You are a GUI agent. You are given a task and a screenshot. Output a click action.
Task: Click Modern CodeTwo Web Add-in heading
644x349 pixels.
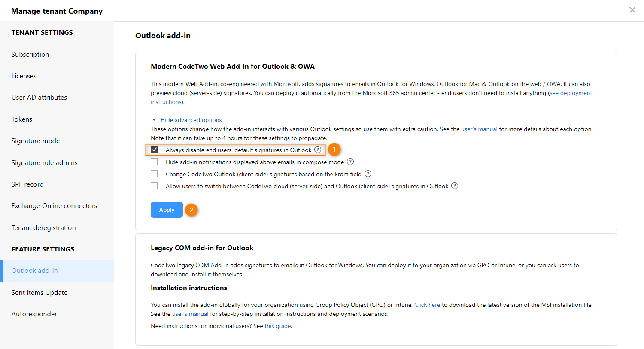[x=233, y=66]
